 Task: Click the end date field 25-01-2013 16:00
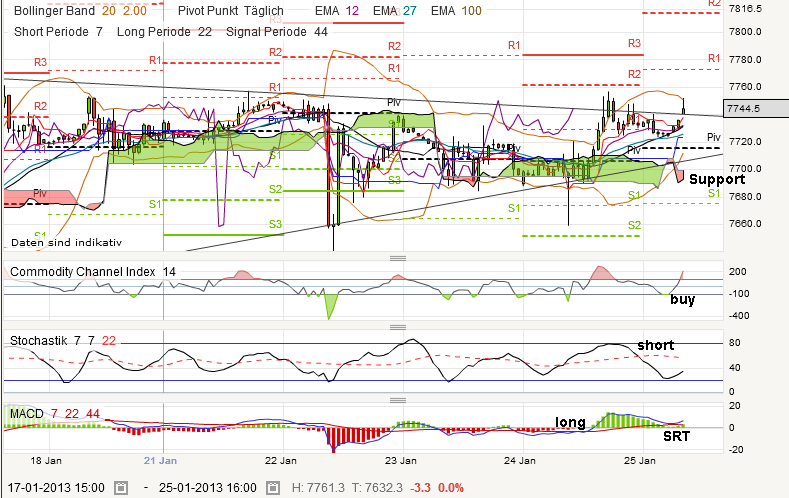(x=208, y=487)
